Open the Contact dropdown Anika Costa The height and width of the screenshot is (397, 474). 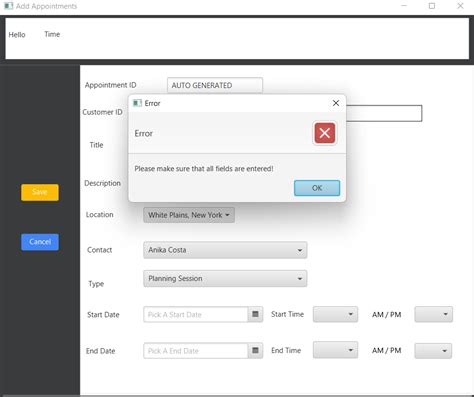(225, 250)
